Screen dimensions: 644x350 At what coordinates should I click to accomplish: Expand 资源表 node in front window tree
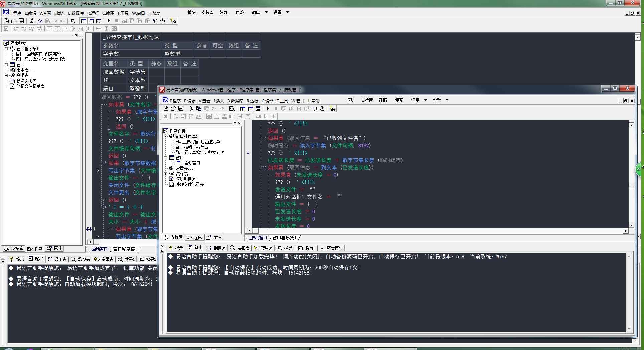click(165, 174)
